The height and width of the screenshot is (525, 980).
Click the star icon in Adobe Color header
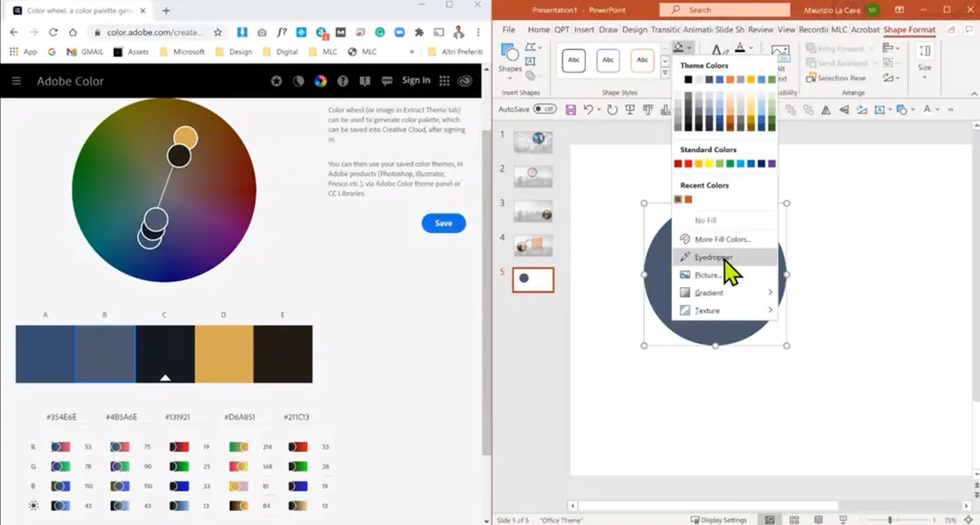277,81
